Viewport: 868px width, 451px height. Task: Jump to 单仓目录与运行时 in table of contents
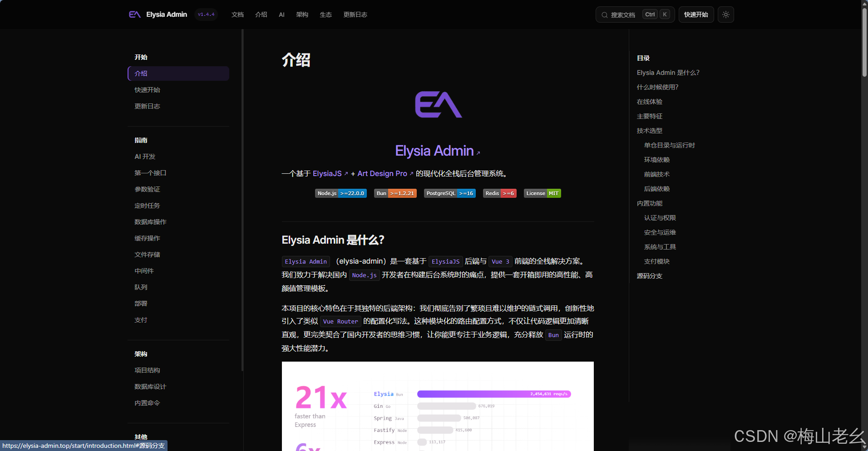click(670, 145)
